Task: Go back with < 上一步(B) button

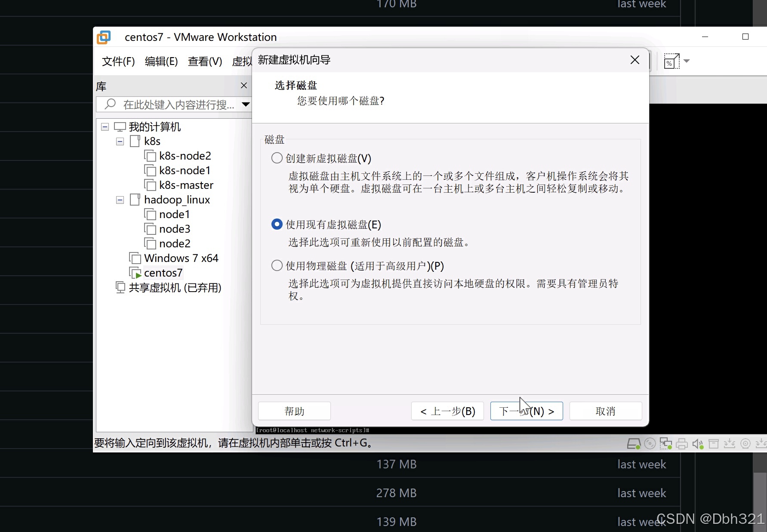Action: point(447,411)
